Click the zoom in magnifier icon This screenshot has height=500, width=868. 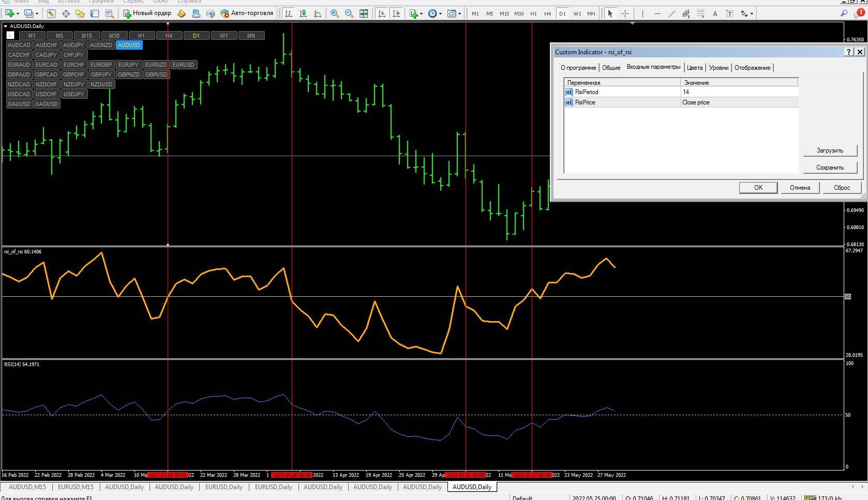(x=335, y=13)
